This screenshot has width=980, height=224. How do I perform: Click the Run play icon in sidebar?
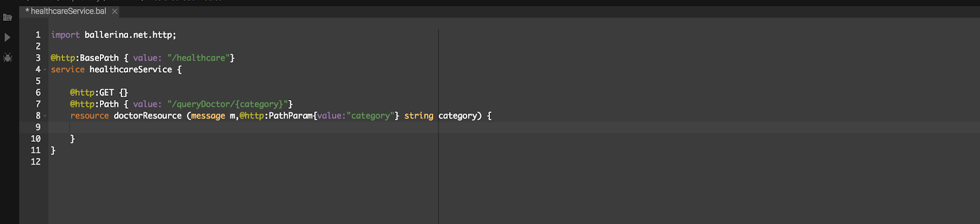[x=7, y=37]
